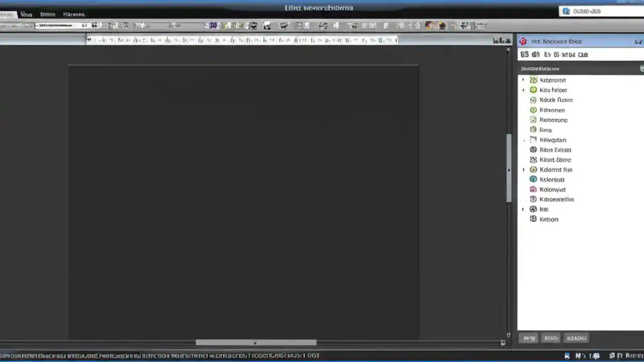Toggle the marker beside the Ke: entry
This screenshot has height=362, width=644.
pyautogui.click(x=523, y=209)
